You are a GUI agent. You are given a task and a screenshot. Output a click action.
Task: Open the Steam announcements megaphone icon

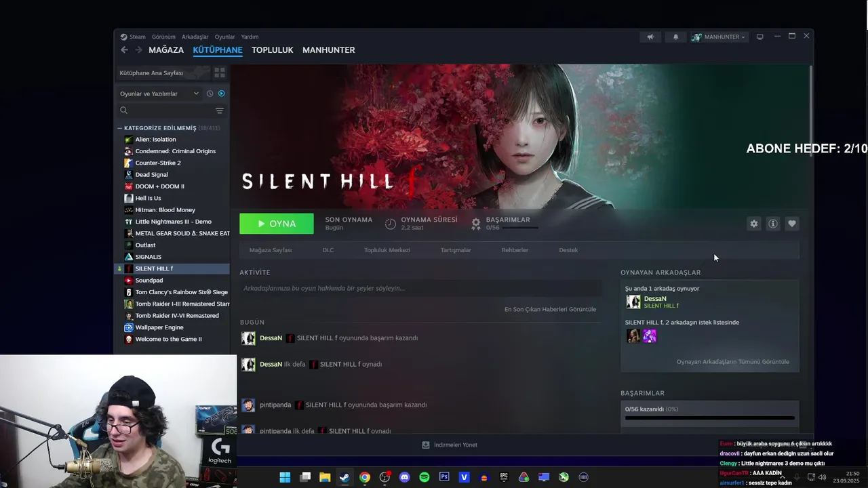[650, 37]
